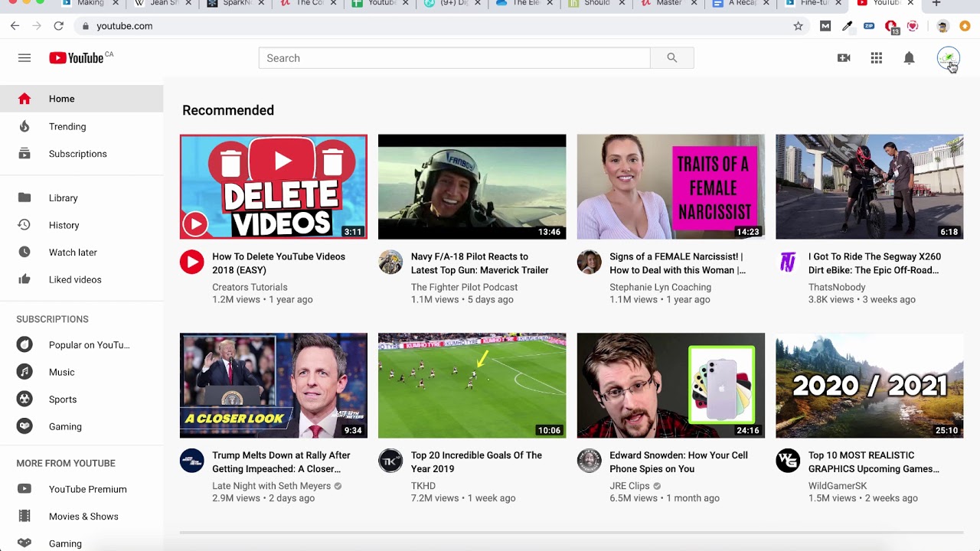Bookmark this page with the star
The height and width of the screenshot is (551, 980).
pos(798,26)
